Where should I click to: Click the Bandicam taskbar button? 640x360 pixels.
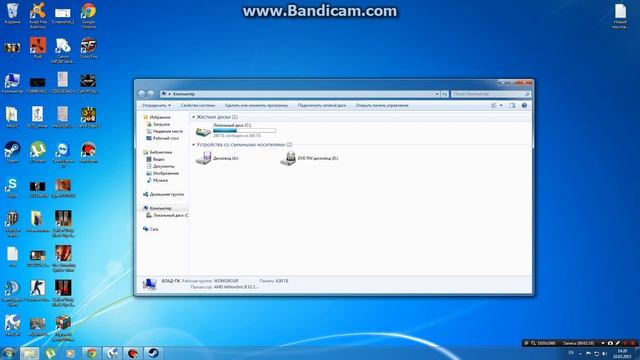point(133,353)
